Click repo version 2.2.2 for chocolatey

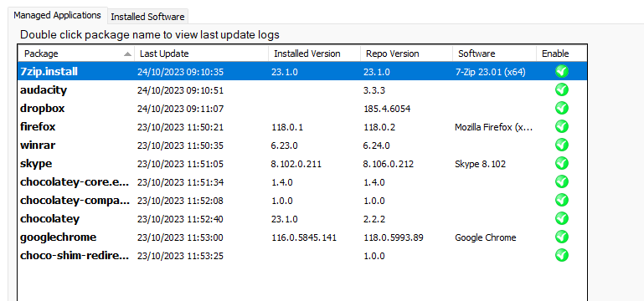coord(374,219)
